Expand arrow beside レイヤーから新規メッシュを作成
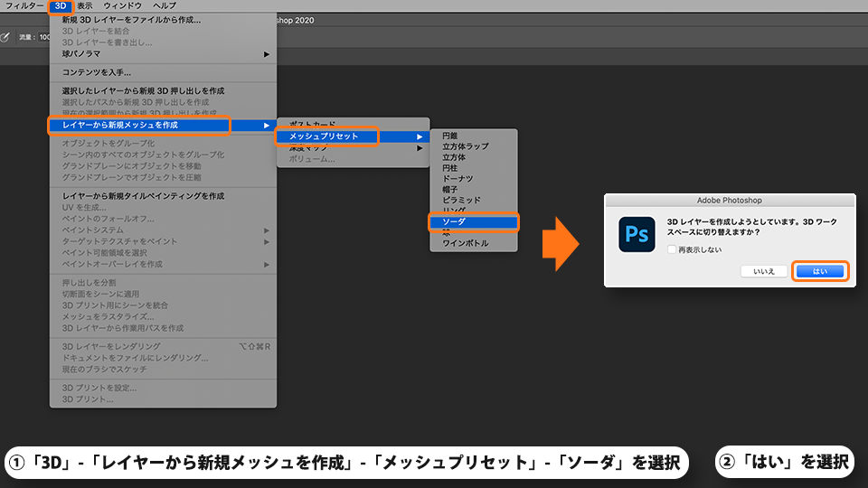Image resolution: width=868 pixels, height=488 pixels. [266, 126]
